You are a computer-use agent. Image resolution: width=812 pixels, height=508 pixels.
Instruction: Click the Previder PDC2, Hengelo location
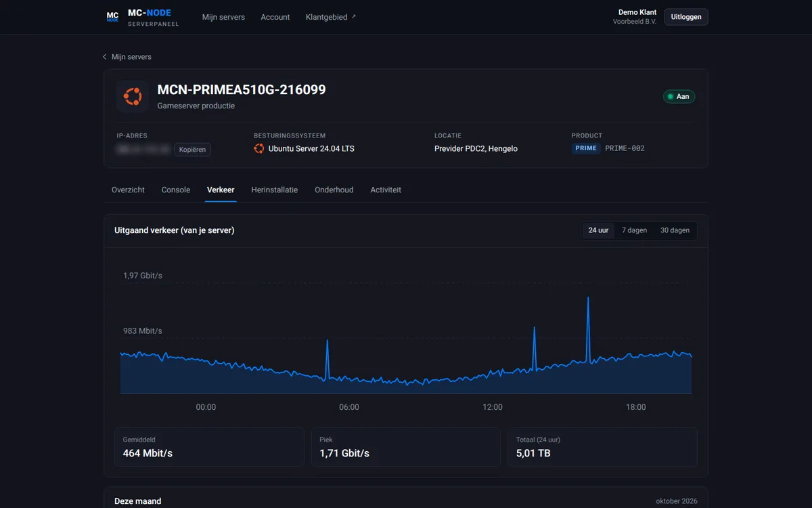coord(476,148)
